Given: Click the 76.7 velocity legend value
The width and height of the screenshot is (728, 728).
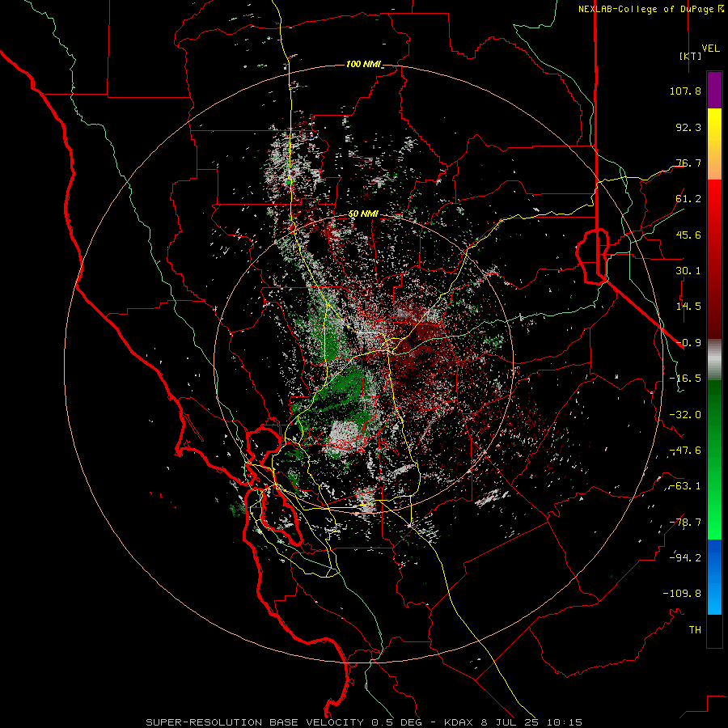Looking at the screenshot, I should pyautogui.click(x=688, y=163).
